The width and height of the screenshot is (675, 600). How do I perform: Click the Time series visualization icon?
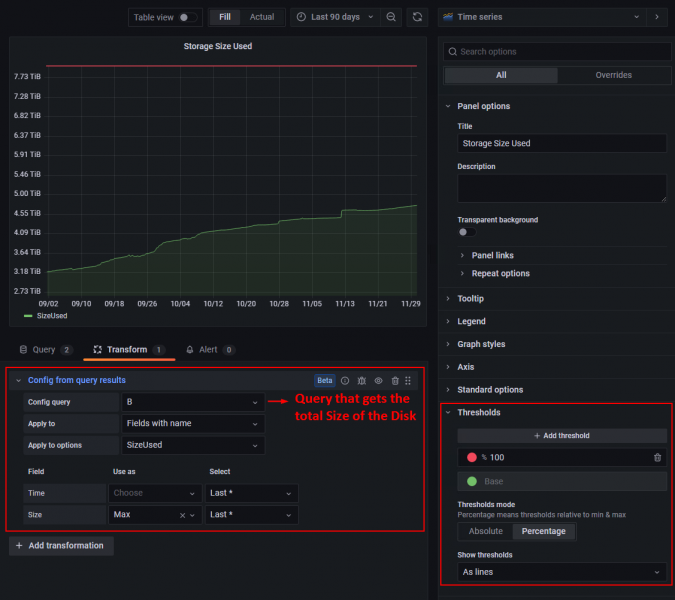point(448,17)
